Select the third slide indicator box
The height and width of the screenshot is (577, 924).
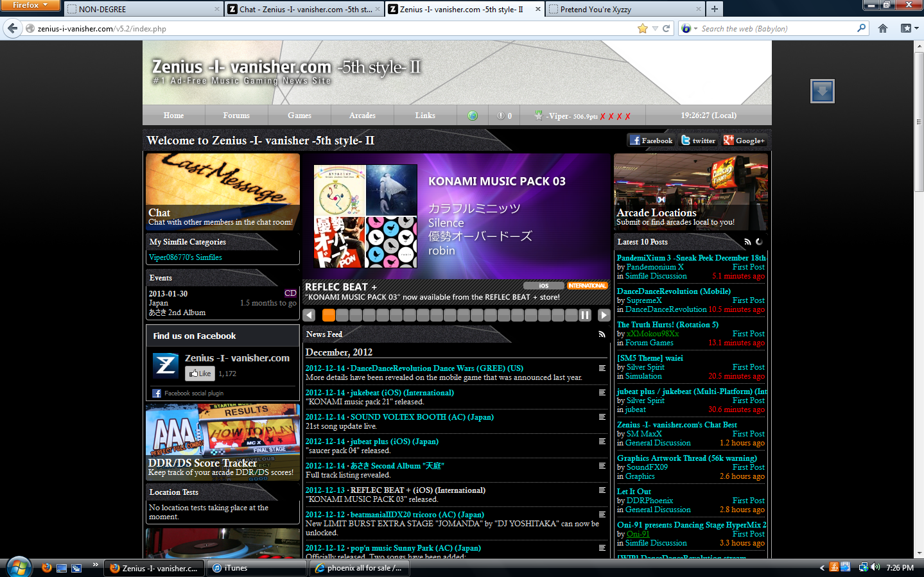pyautogui.click(x=355, y=315)
